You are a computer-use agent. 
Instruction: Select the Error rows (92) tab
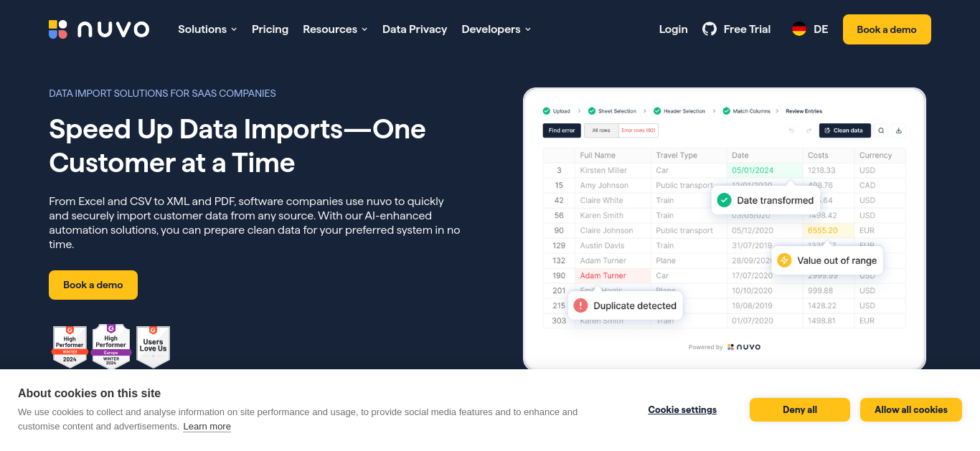click(x=639, y=130)
